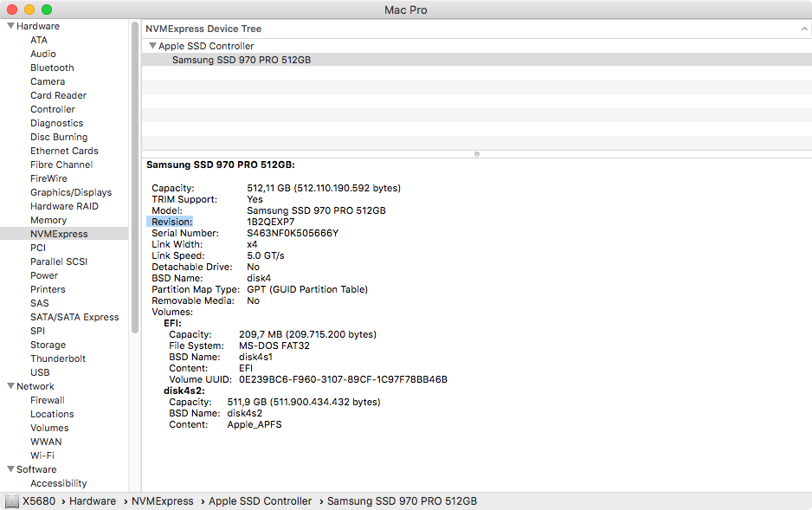Screen dimensions: 812x510
Task: Click Hardware in the path bar
Action: pyautogui.click(x=93, y=501)
